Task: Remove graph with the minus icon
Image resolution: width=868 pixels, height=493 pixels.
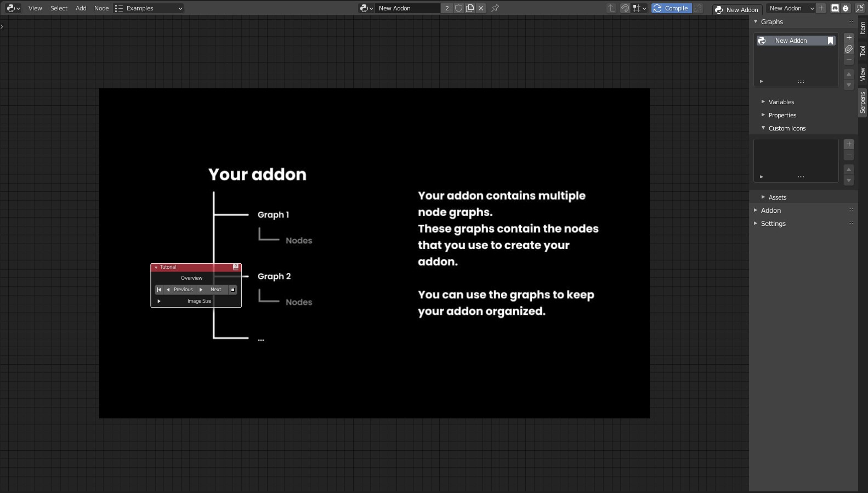Action: (x=849, y=60)
